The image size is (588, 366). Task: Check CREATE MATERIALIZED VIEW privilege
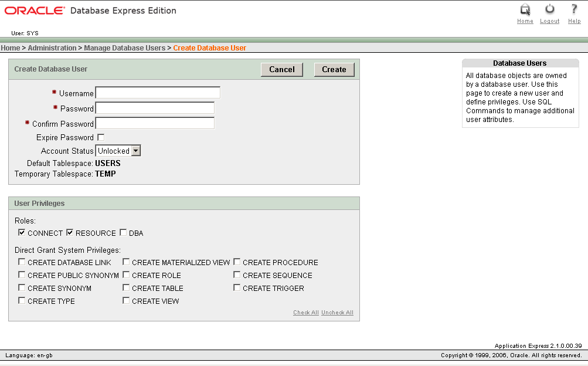click(x=126, y=262)
